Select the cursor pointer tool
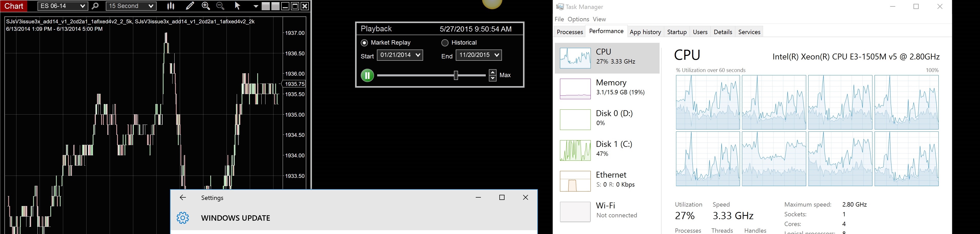 (x=237, y=6)
